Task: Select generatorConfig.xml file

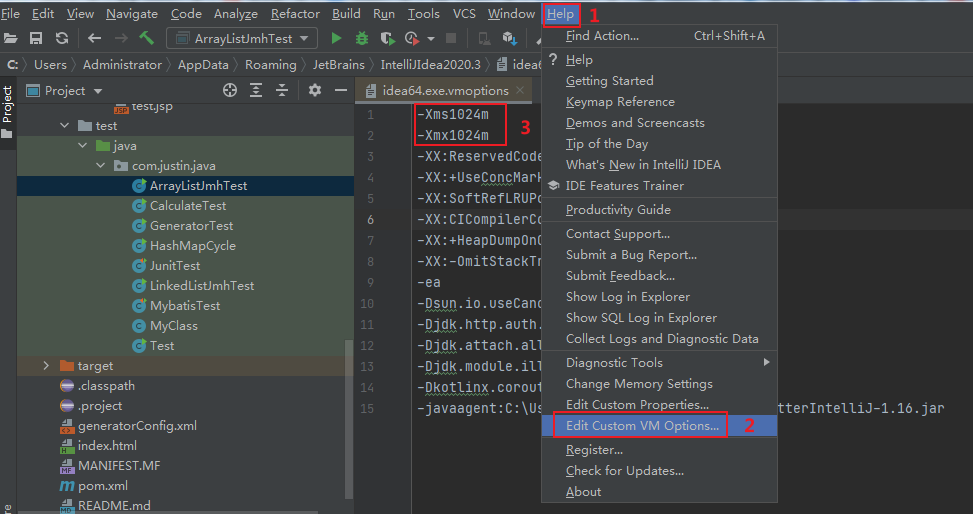Action: [137, 426]
